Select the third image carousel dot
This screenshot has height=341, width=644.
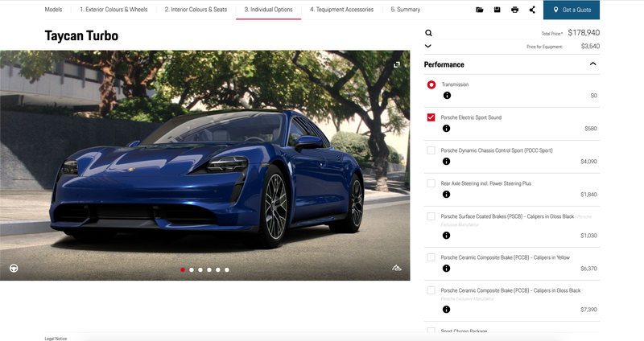200,269
